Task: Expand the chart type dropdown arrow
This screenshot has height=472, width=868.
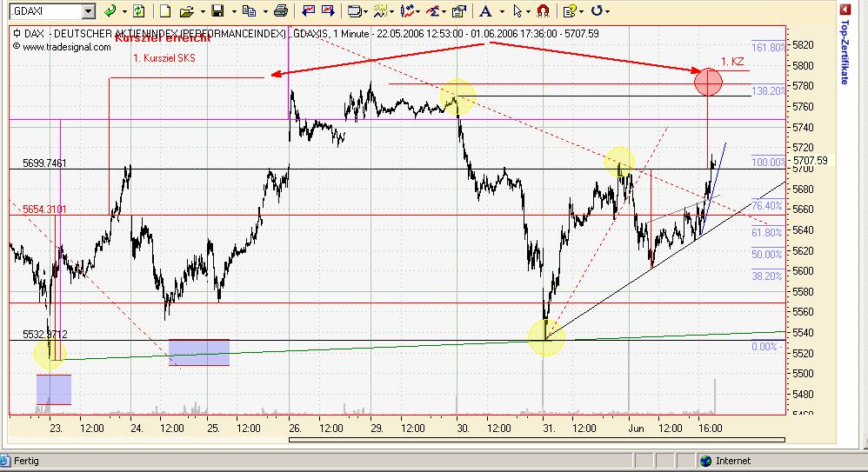Action: click(419, 11)
